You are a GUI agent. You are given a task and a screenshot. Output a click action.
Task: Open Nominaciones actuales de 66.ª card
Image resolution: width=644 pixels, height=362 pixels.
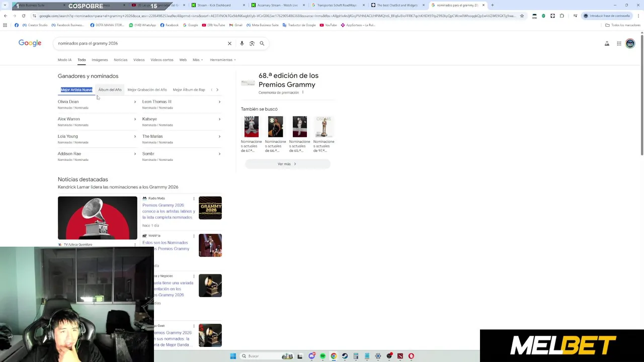point(275,134)
